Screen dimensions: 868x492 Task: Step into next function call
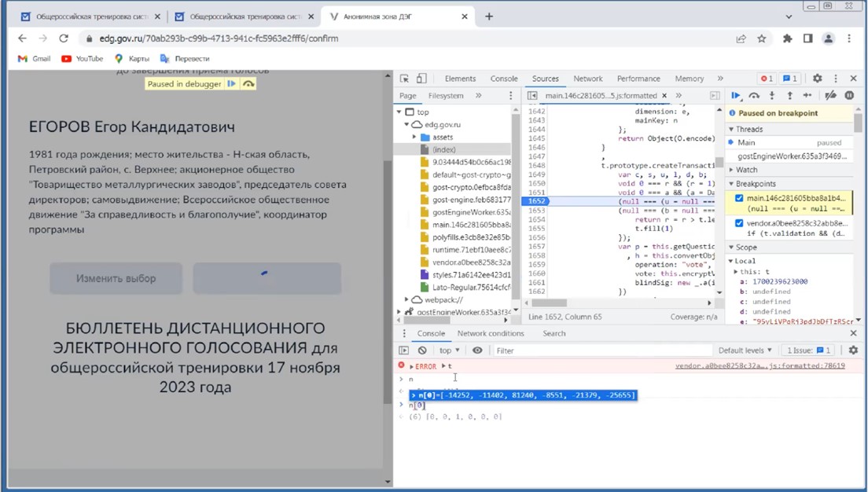pyautogui.click(x=771, y=96)
